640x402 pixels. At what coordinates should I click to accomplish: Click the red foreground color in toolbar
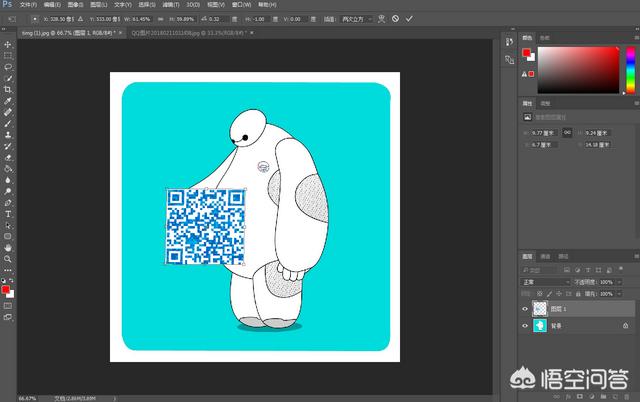click(5, 289)
